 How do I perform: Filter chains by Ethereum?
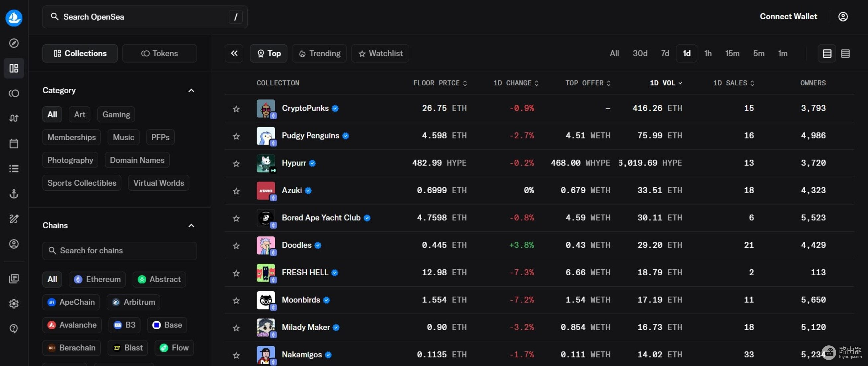tap(97, 279)
